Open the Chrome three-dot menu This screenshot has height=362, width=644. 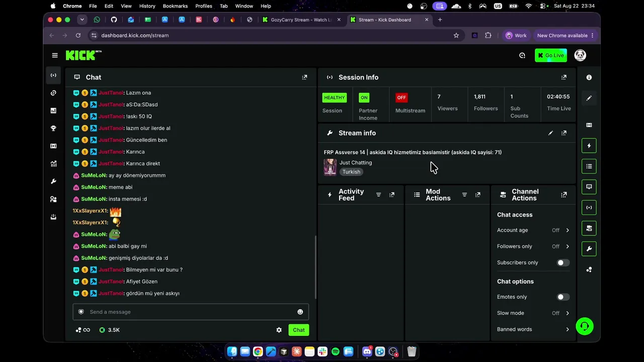pos(592,35)
